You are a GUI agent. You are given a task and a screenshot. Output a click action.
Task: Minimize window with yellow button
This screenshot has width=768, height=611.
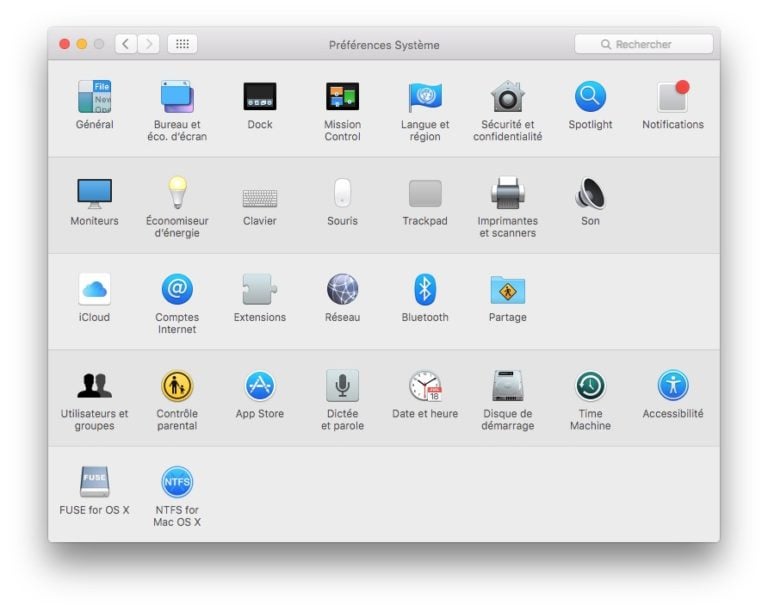coord(82,44)
